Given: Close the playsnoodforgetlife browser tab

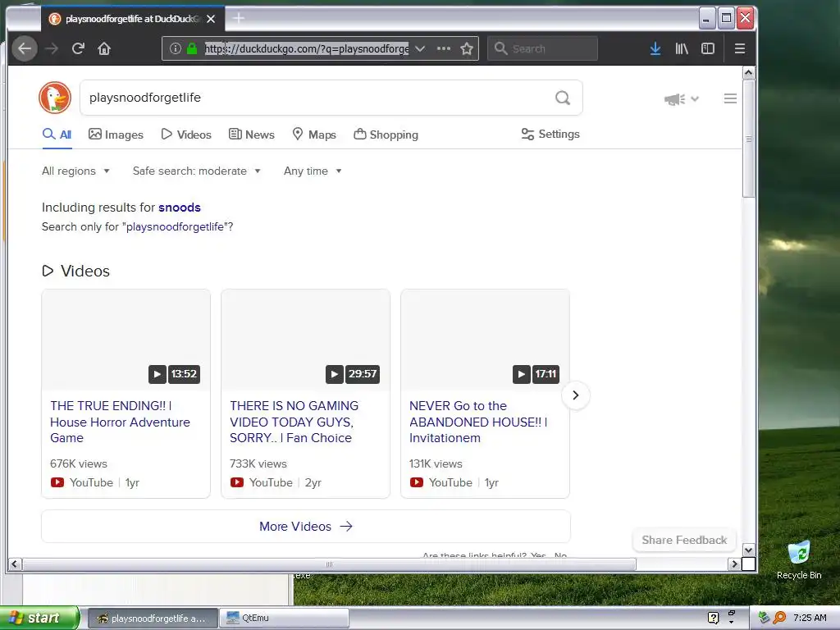Looking at the screenshot, I should click(211, 19).
